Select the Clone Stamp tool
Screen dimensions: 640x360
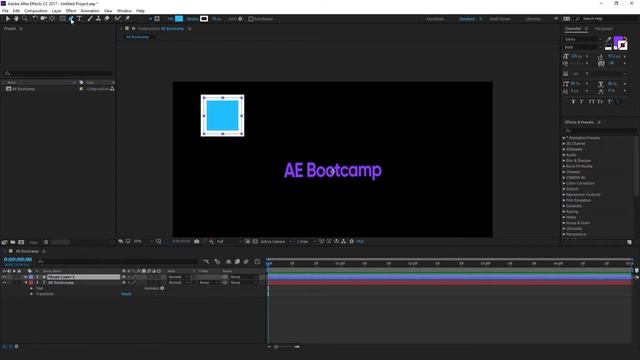pyautogui.click(x=98, y=19)
